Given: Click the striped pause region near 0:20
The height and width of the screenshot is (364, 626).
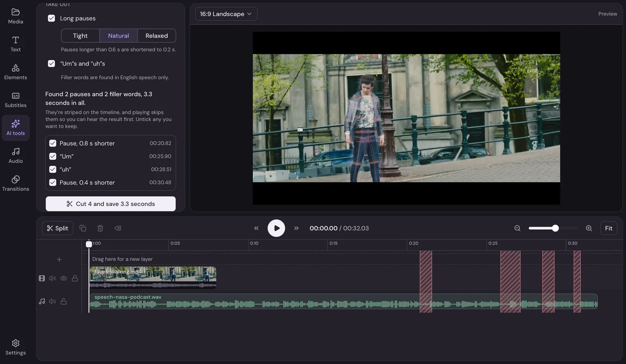Looking at the screenshot, I should pyautogui.click(x=426, y=282).
